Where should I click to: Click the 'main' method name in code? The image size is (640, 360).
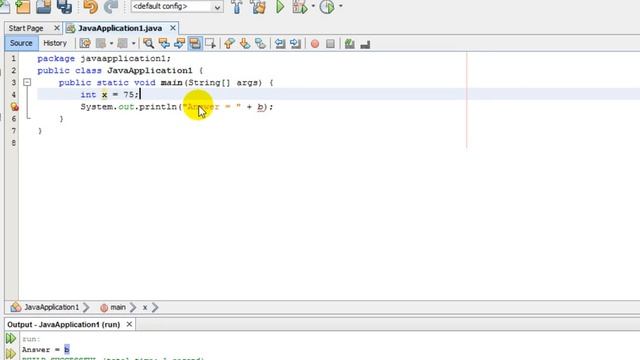(171, 82)
